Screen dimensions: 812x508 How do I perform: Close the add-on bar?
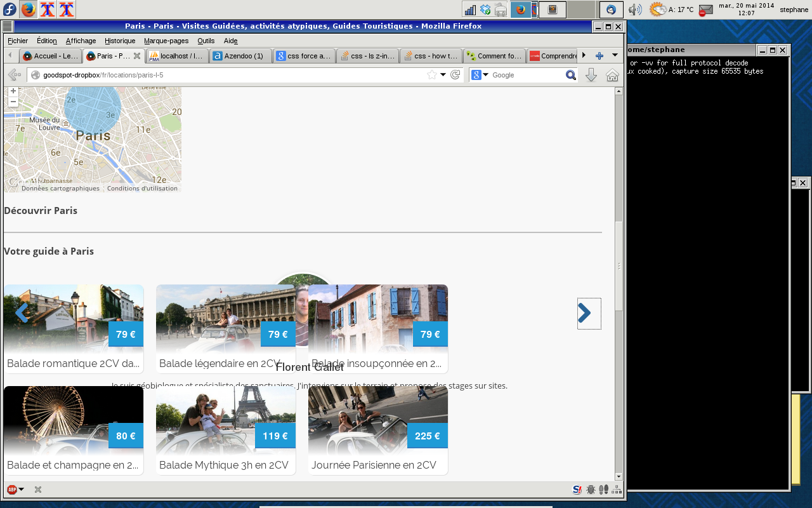coord(38,490)
